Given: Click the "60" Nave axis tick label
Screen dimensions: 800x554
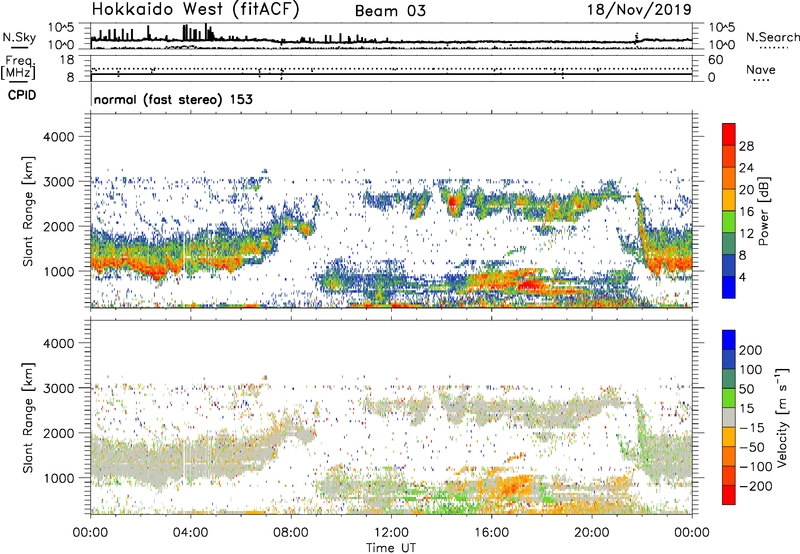Looking at the screenshot, I should click(715, 60).
